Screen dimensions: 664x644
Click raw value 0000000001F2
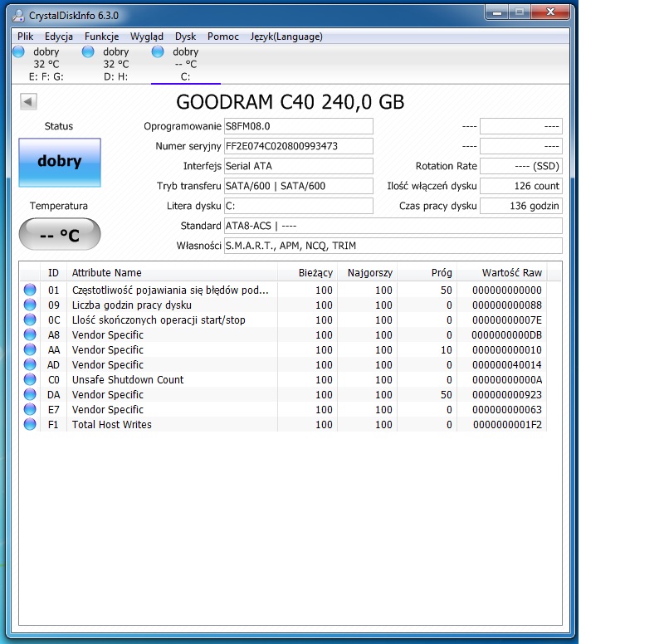click(507, 425)
